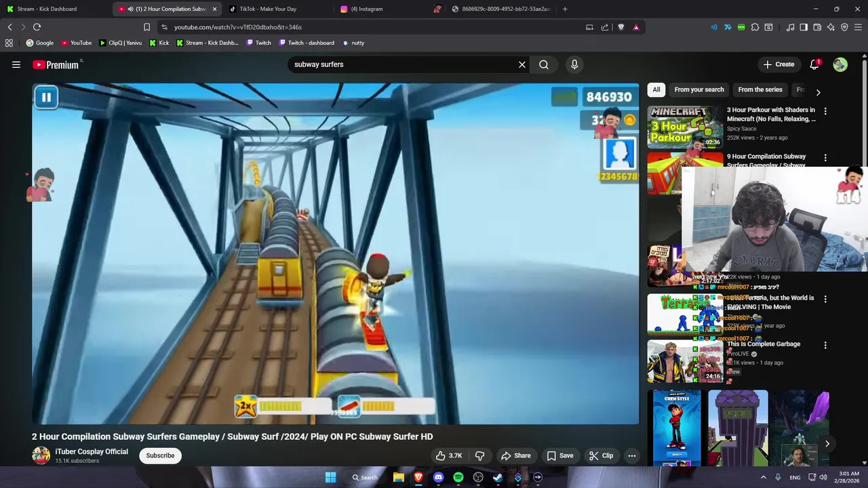
Task: Open the browser main hamburger menu
Action: point(859,27)
